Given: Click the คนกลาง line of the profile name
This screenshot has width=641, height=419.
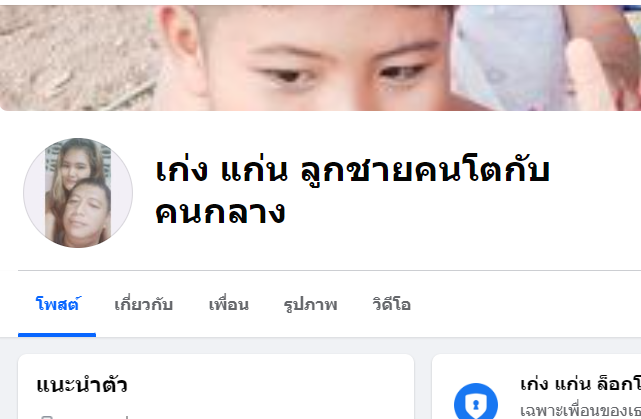Looking at the screenshot, I should [220, 213].
